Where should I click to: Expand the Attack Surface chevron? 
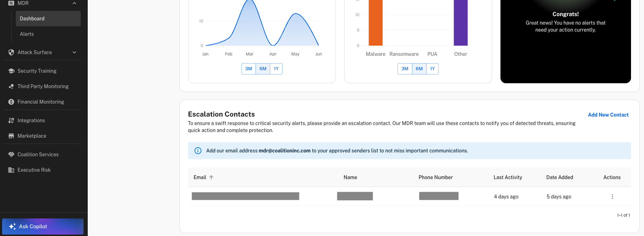click(x=74, y=52)
